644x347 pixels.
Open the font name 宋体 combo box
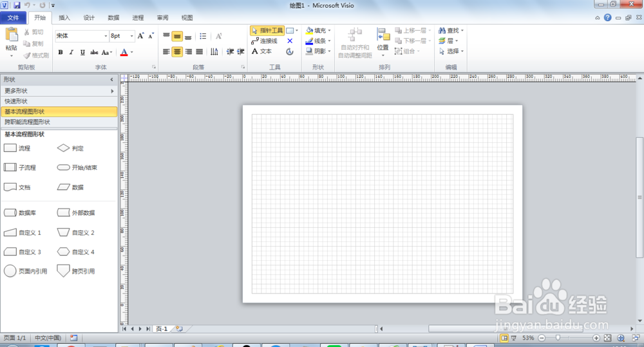(81, 36)
